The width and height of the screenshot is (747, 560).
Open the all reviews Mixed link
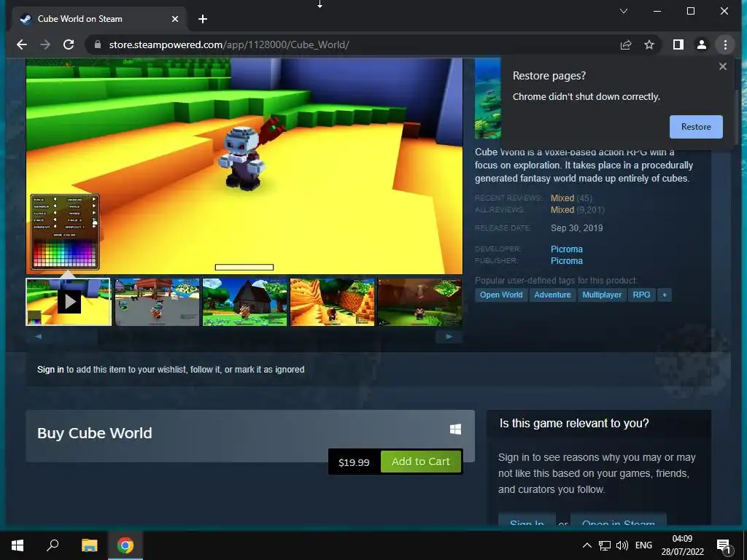pos(562,209)
